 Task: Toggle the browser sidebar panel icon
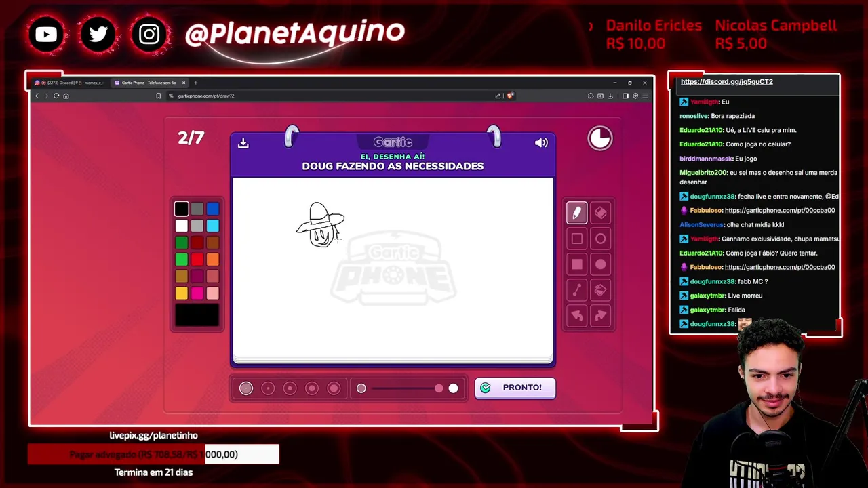[x=625, y=96]
